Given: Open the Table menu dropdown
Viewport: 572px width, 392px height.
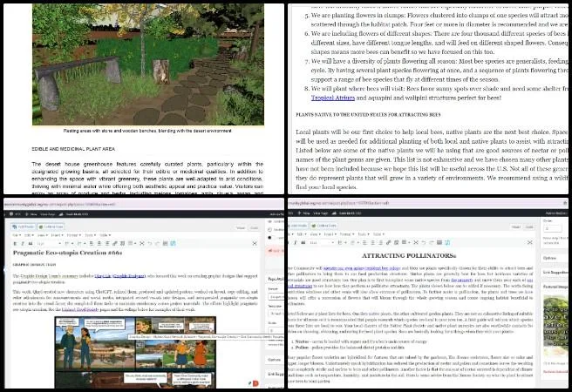Looking at the screenshot, I should tap(105, 235).
